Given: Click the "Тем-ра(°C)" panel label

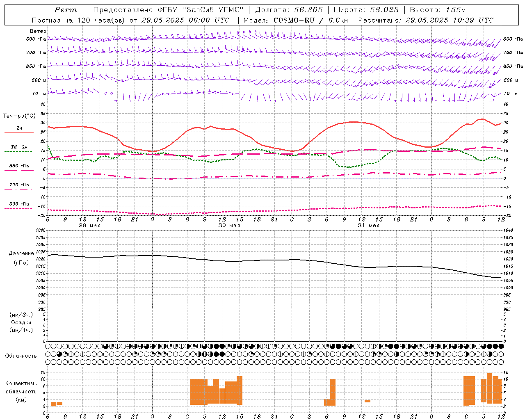Looking at the screenshot, I should click(x=19, y=116).
